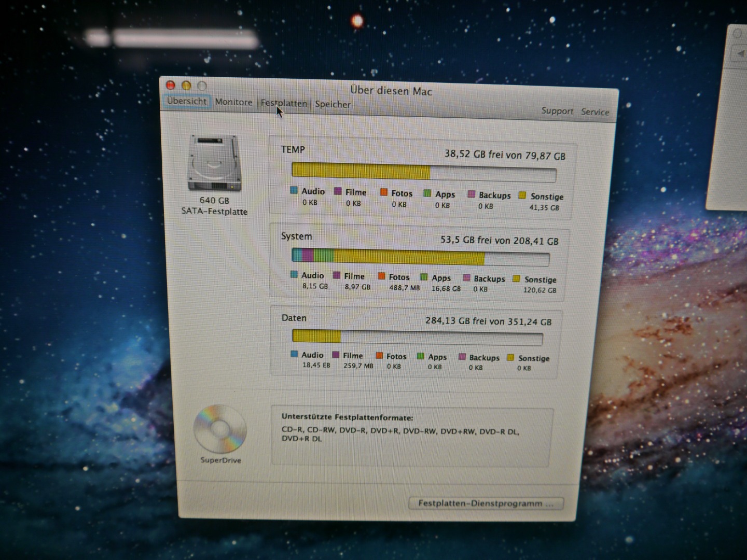Click the SuperDrive disc icon
Image resolution: width=747 pixels, height=560 pixels.
220,429
